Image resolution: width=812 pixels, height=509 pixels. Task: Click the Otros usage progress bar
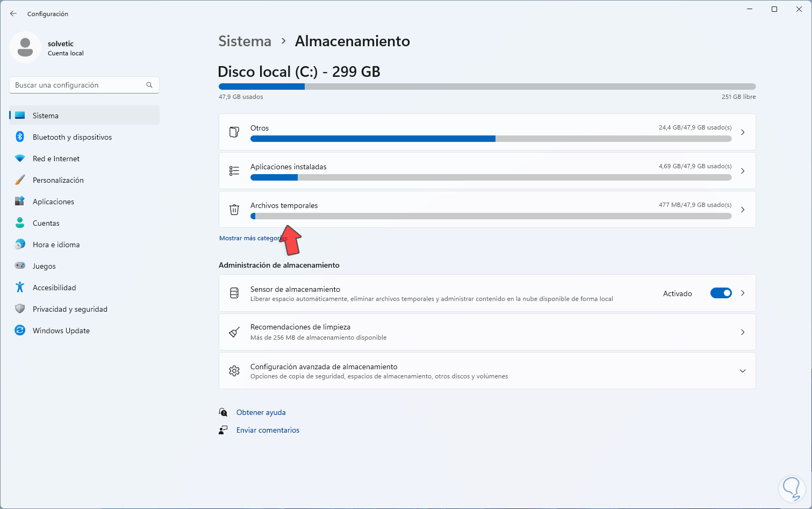tap(491, 139)
